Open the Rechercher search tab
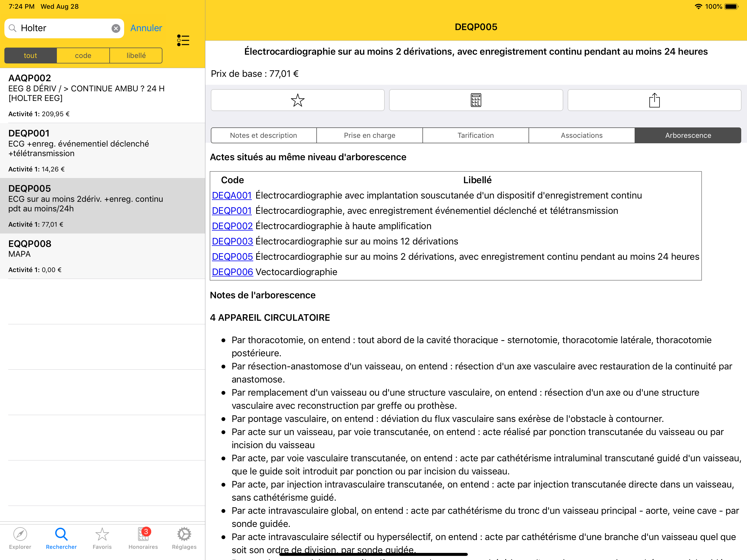Screen dimensions: 747x560 click(62, 539)
